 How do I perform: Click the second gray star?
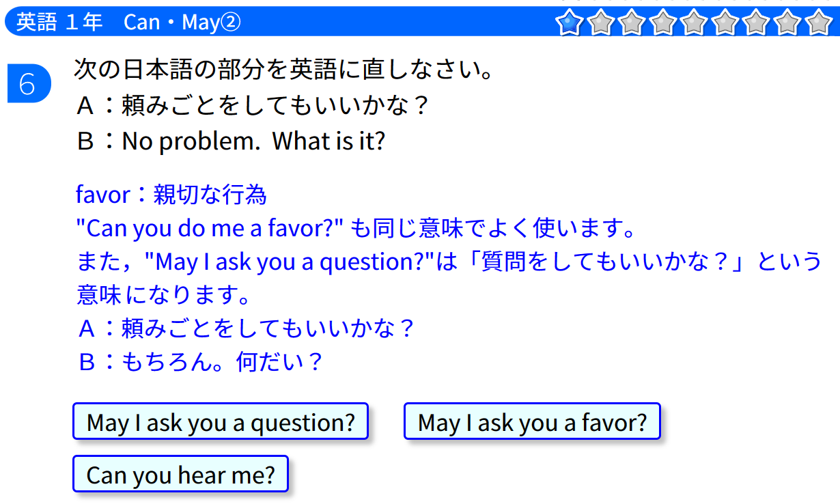pos(601,22)
